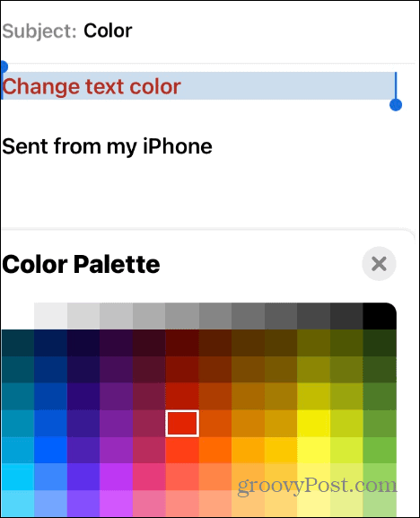Select the magenta purple swatch
Viewport: 420px width, 518px height.
point(117,477)
